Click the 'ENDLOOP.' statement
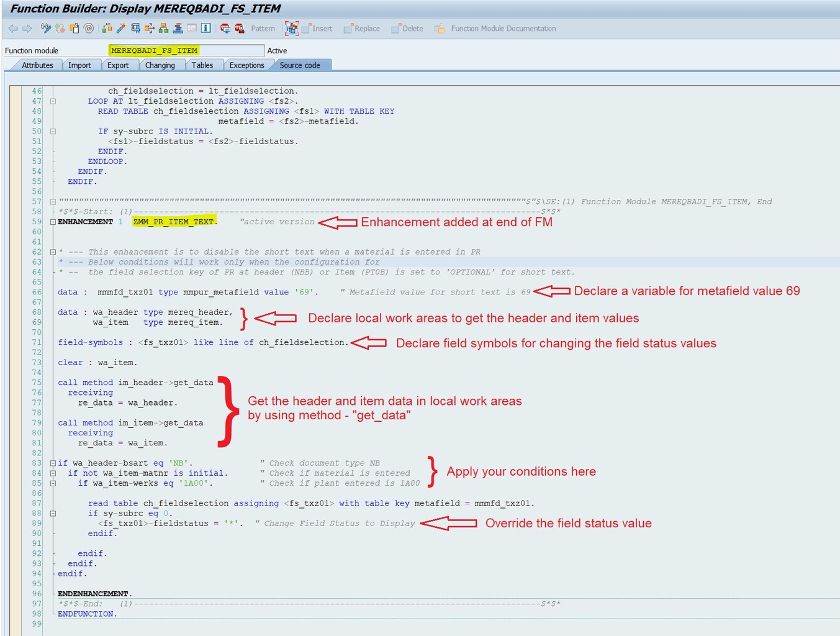Image resolution: width=840 pixels, height=636 pixels. 107,161
